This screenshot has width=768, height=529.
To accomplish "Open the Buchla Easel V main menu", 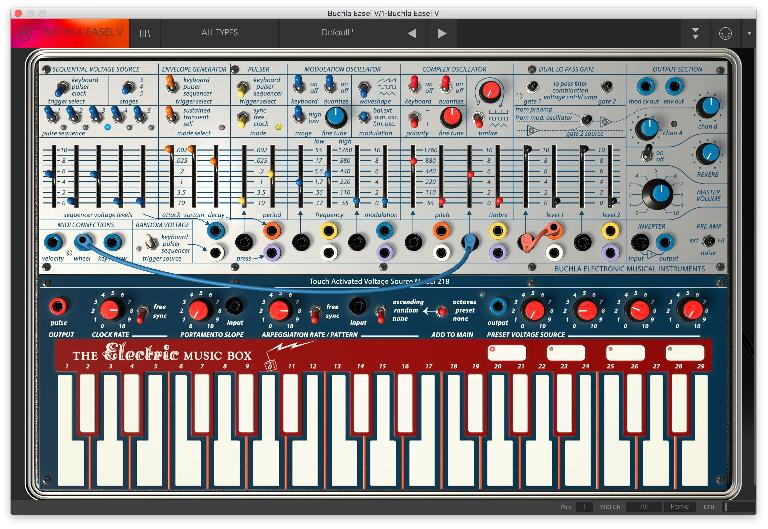I will (70, 33).
